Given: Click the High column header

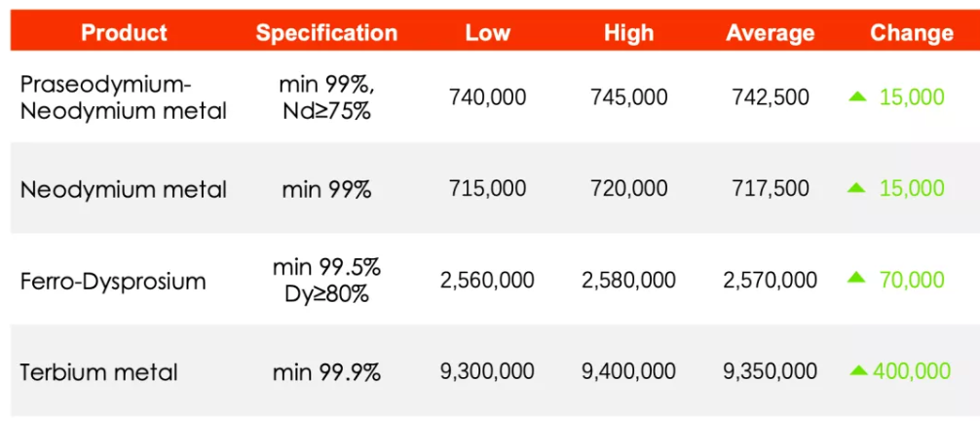Looking at the screenshot, I should click(x=628, y=33).
